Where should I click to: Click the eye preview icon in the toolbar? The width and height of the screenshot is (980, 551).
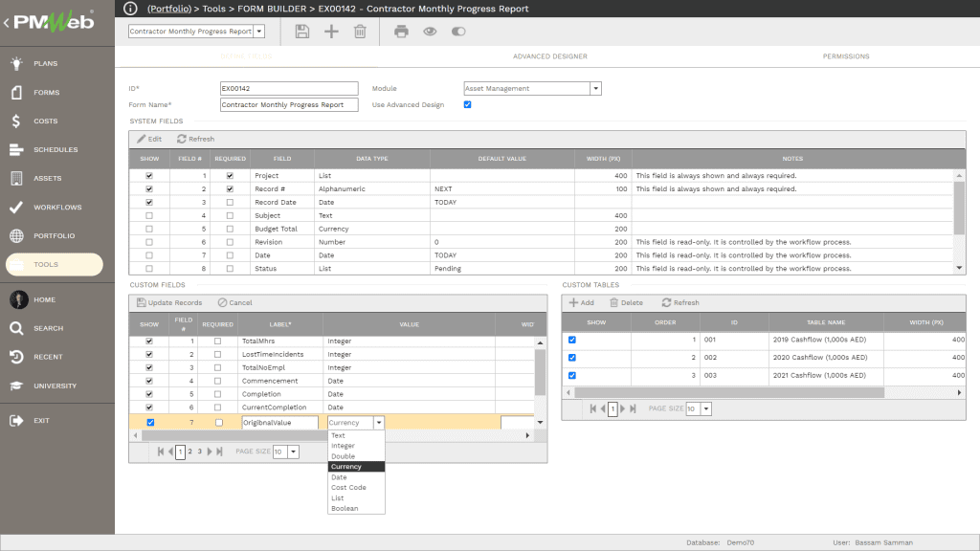[x=430, y=32]
